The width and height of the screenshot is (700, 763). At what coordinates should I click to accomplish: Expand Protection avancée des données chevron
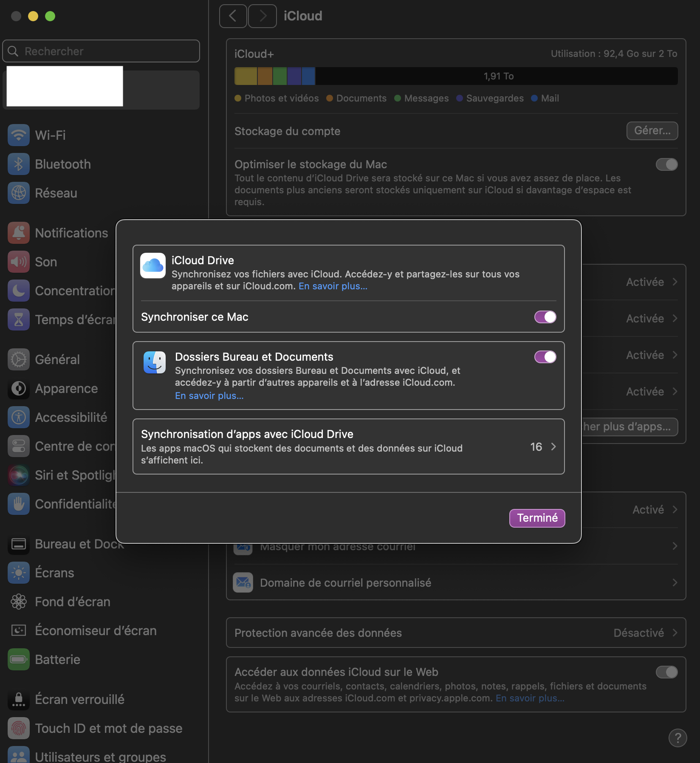click(x=675, y=633)
